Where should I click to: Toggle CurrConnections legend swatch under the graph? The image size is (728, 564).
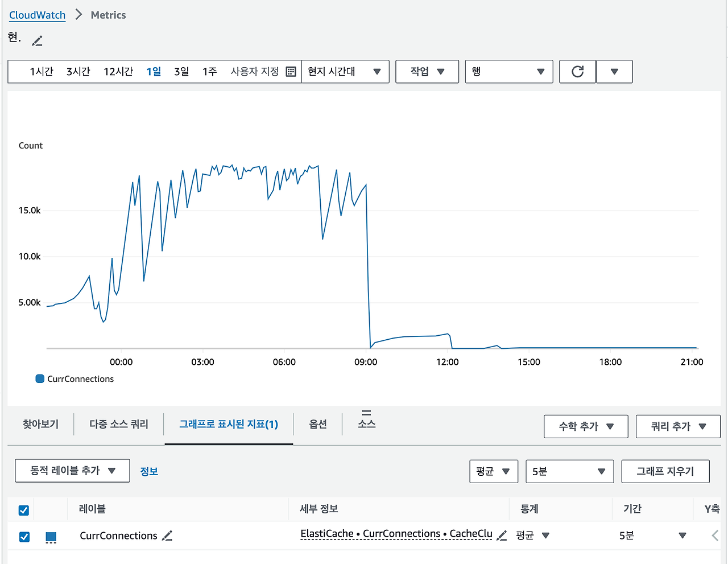click(x=40, y=378)
